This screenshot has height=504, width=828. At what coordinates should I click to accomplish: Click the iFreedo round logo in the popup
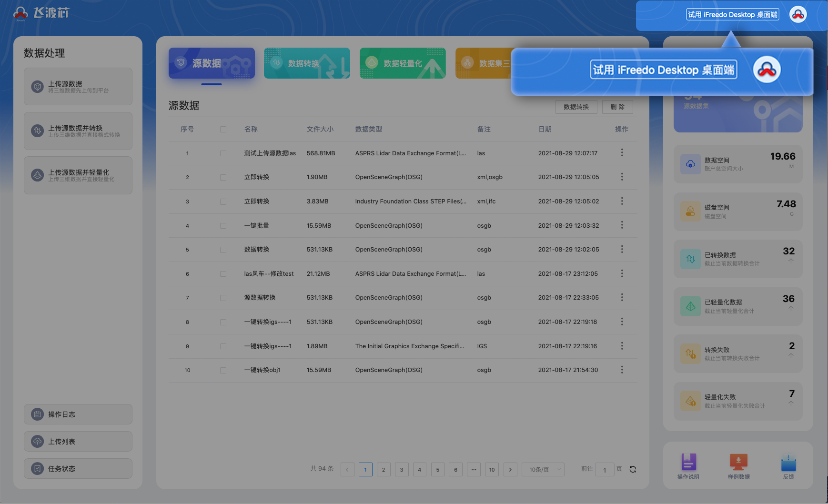(x=767, y=70)
